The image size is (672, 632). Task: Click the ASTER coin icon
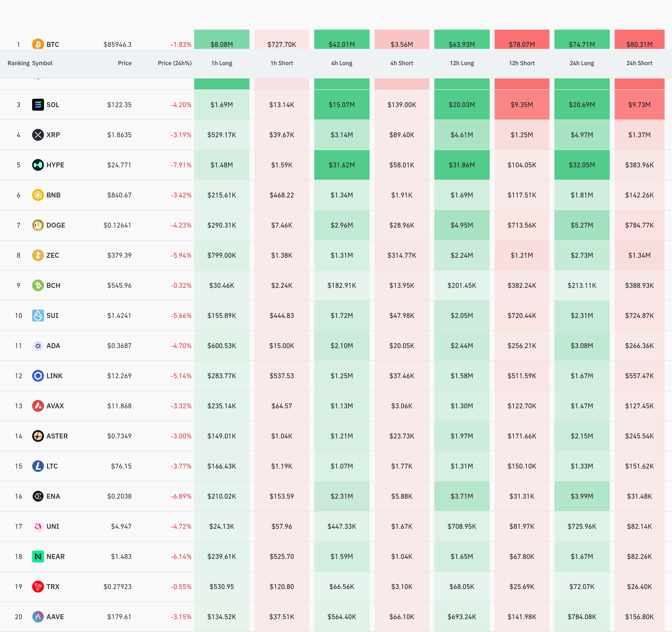point(38,436)
